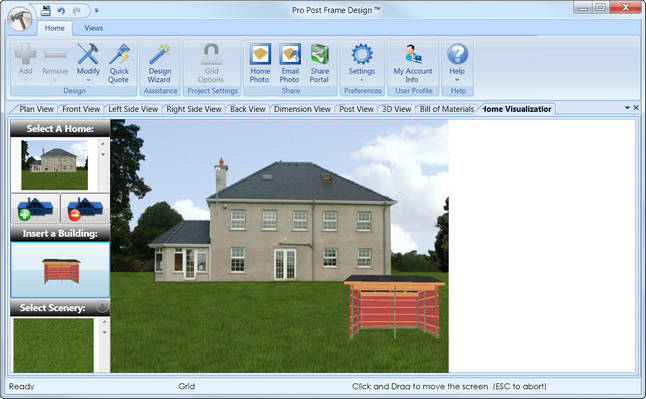
Task: Switch to the Views ribbon tab
Action: pos(94,28)
